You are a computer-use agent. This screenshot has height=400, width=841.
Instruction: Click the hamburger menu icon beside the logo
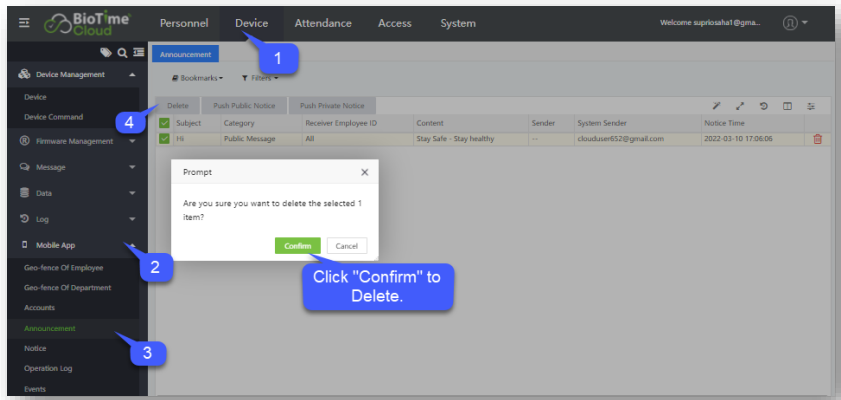point(24,23)
